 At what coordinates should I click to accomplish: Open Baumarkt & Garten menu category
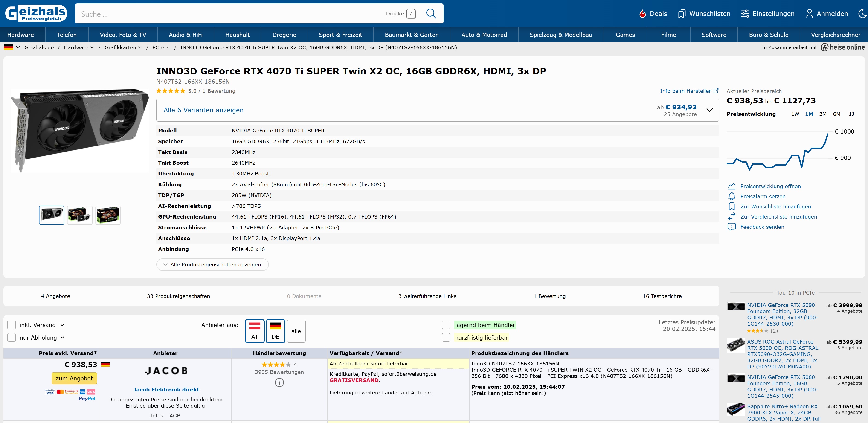coord(411,35)
